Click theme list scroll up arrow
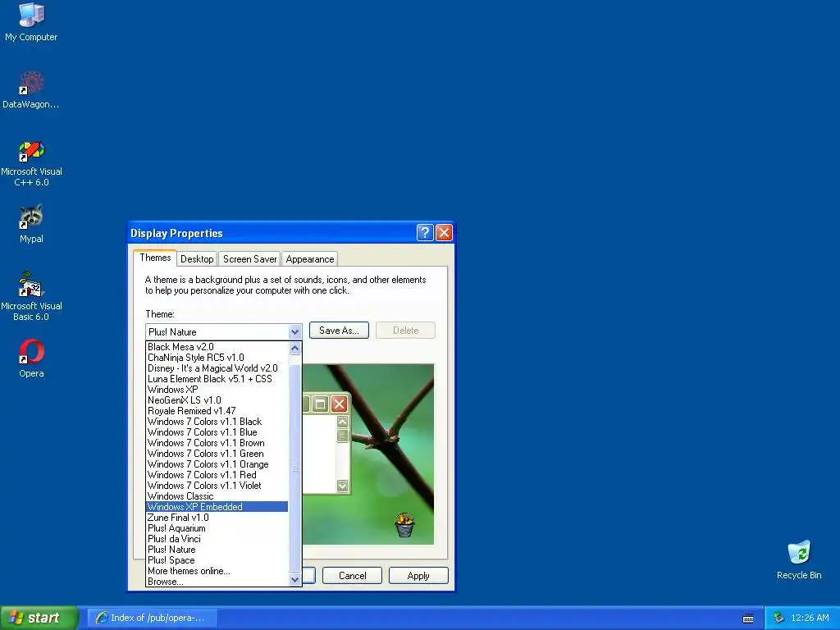This screenshot has height=630, width=840. (x=294, y=348)
